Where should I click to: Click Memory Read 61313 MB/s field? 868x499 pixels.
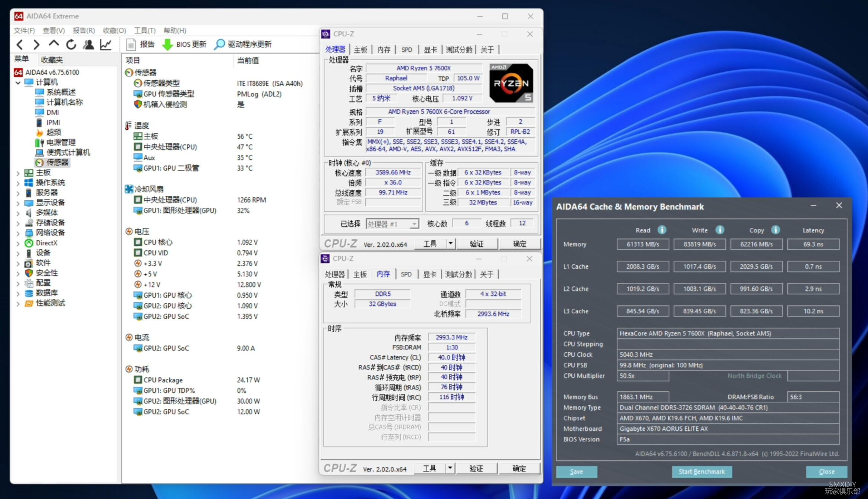pos(643,244)
